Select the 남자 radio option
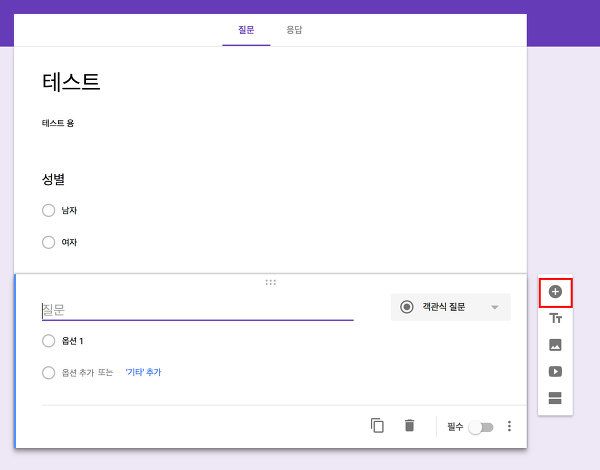 tap(49, 210)
